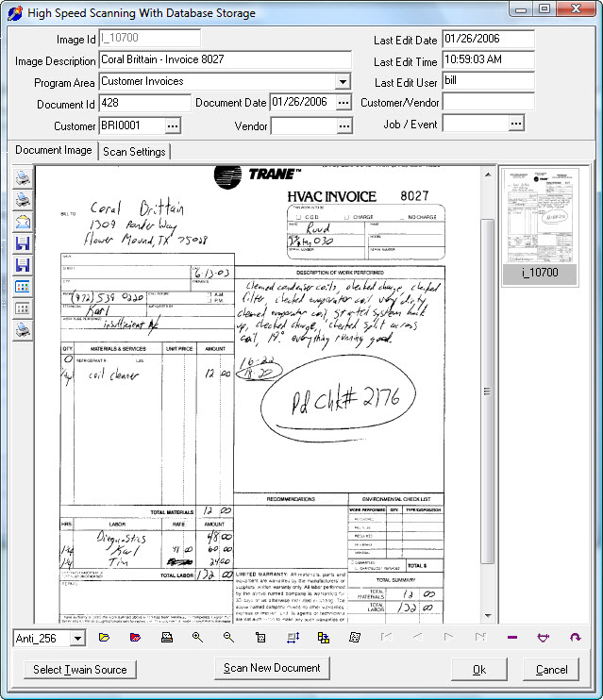Image resolution: width=603 pixels, height=700 pixels.
Task: Click the second printer icon below the top one
Action: (23, 199)
